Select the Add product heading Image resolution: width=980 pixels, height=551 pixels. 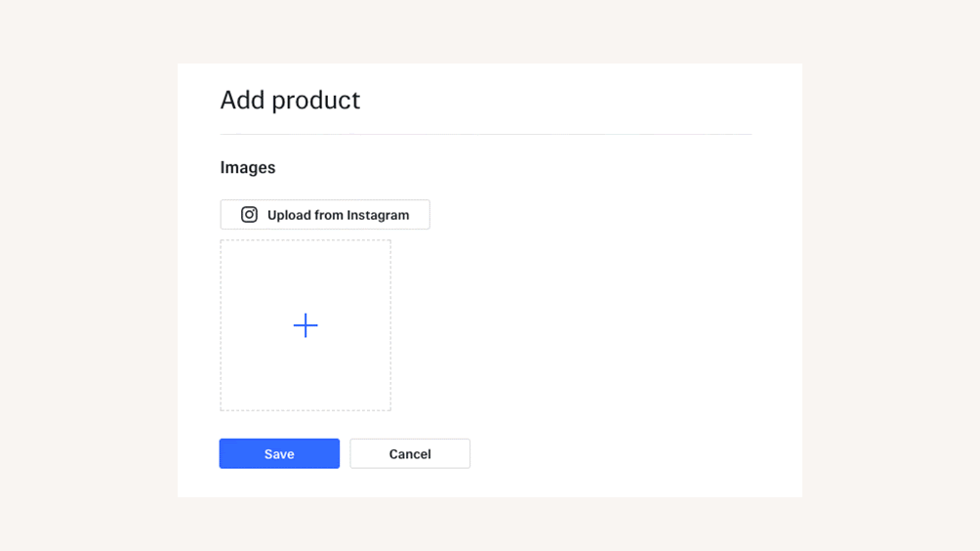click(x=290, y=100)
